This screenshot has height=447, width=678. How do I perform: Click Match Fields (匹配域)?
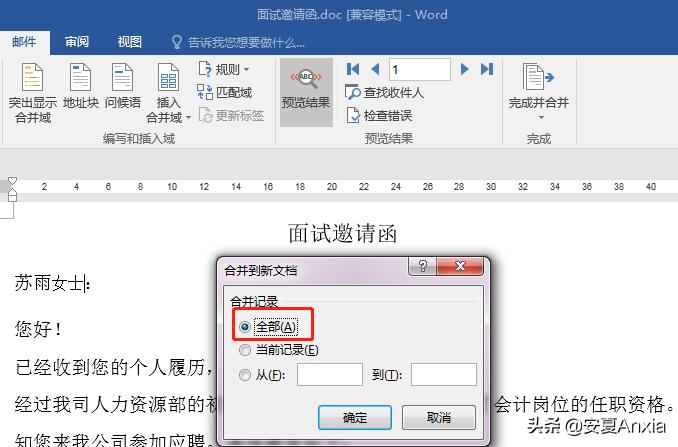[224, 92]
